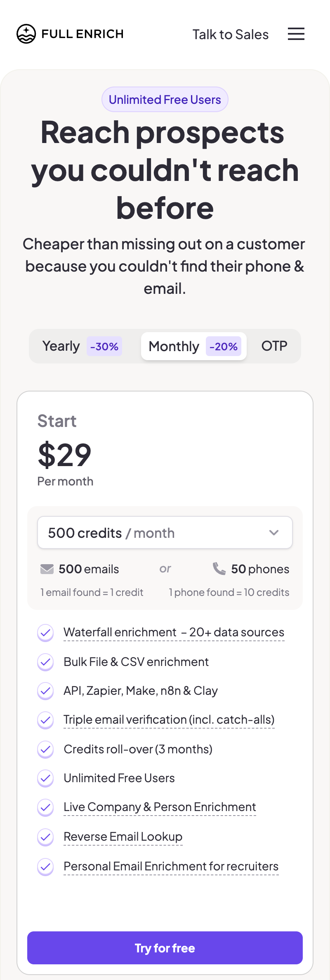Click the checkmark next to Waterfall enrichment
This screenshot has height=980, width=330.
point(45,633)
